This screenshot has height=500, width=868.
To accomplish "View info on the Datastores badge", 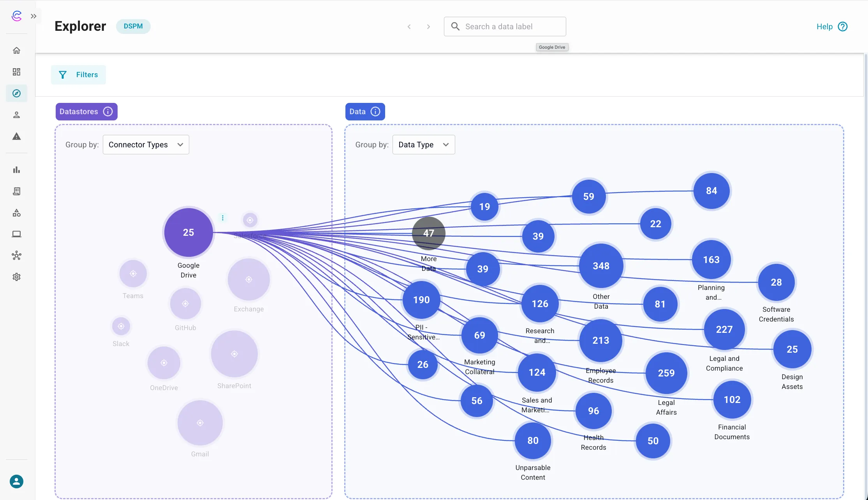I will point(108,111).
